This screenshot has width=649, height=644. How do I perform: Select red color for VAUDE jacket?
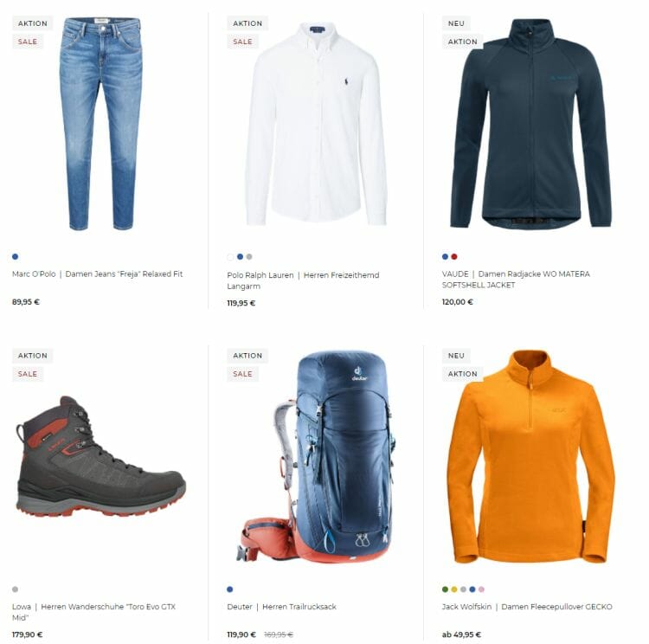click(x=454, y=257)
